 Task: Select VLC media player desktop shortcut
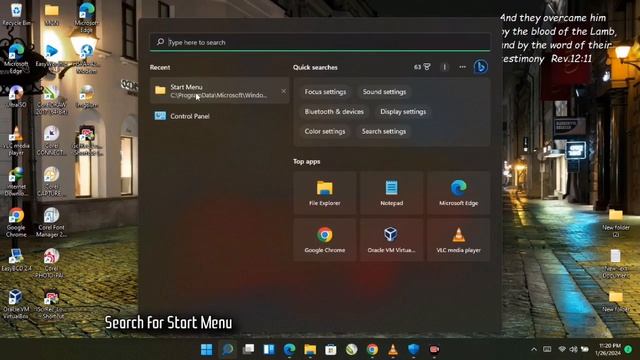[x=16, y=141]
